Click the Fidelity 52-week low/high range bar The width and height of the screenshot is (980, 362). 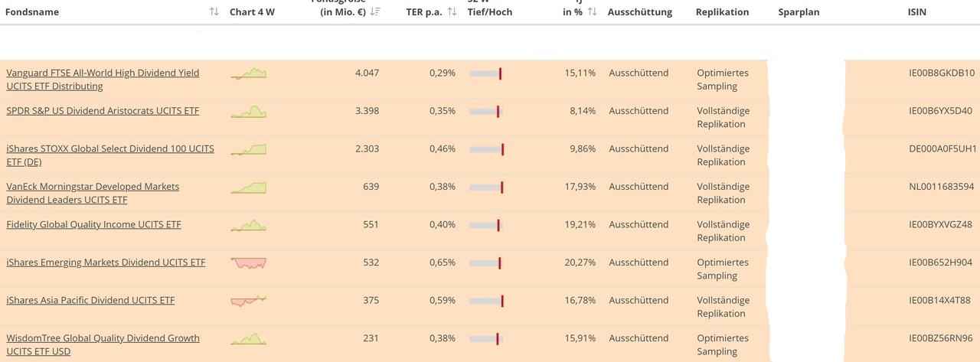(485, 225)
